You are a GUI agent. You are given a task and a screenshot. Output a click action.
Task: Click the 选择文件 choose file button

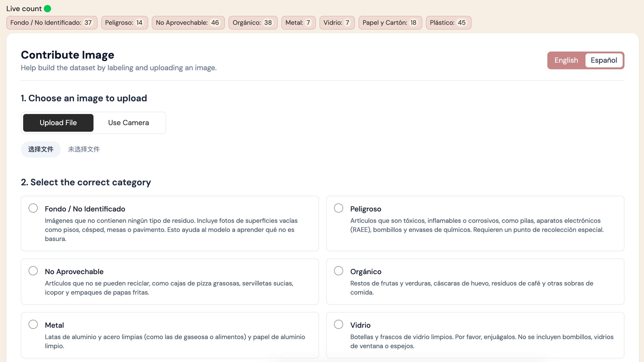click(41, 149)
